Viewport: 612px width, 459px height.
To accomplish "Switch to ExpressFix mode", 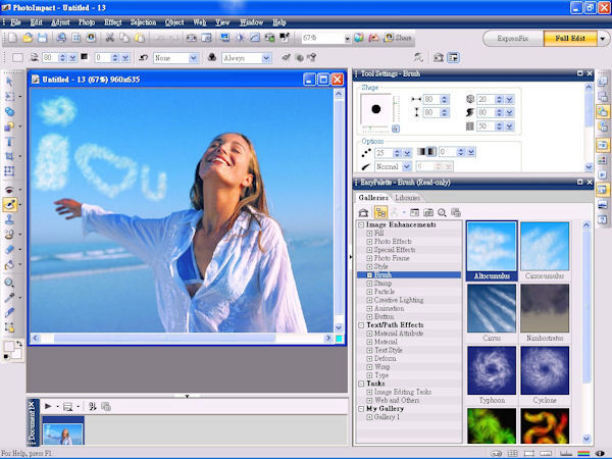I will (x=512, y=38).
